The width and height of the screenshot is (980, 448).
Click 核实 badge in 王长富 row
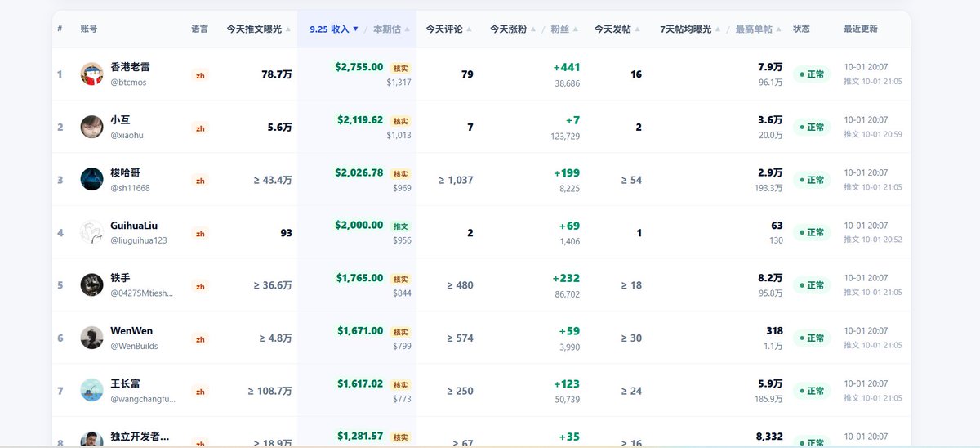pyautogui.click(x=400, y=385)
